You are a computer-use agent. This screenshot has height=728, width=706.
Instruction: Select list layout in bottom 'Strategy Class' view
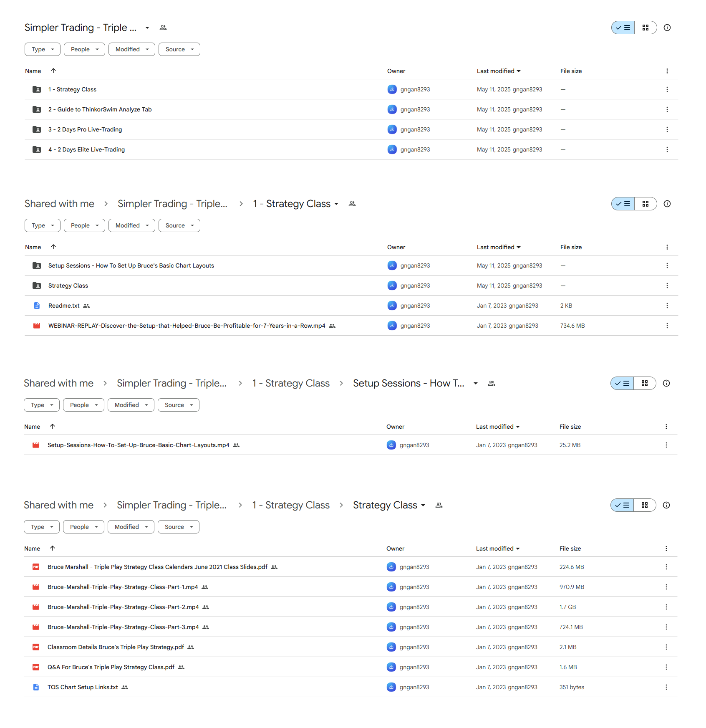pos(622,505)
